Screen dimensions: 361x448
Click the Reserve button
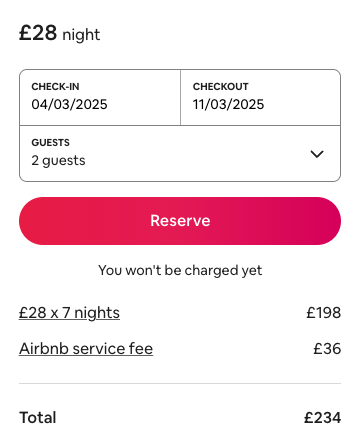pos(180,221)
